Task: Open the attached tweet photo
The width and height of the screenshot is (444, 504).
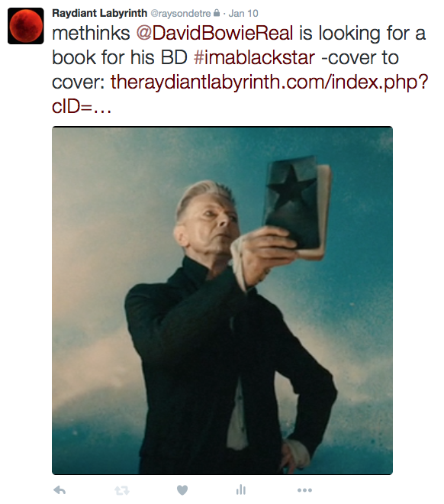Action: tap(222, 300)
